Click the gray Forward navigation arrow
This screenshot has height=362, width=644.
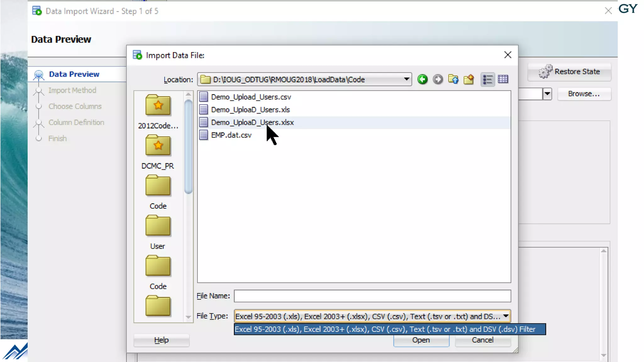438,79
